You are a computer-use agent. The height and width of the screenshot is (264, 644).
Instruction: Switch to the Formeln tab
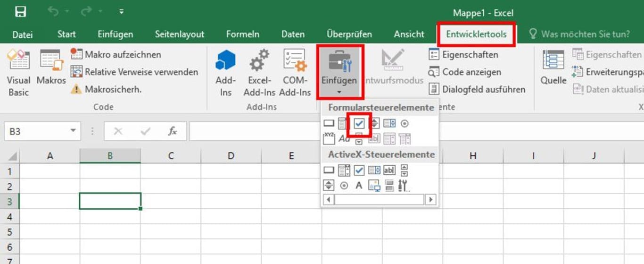point(243,34)
